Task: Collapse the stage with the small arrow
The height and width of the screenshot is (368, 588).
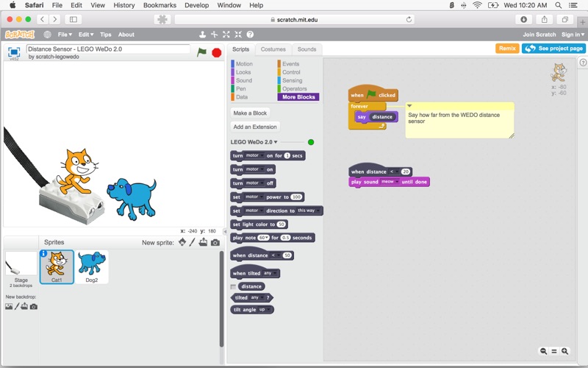Action: (x=225, y=231)
